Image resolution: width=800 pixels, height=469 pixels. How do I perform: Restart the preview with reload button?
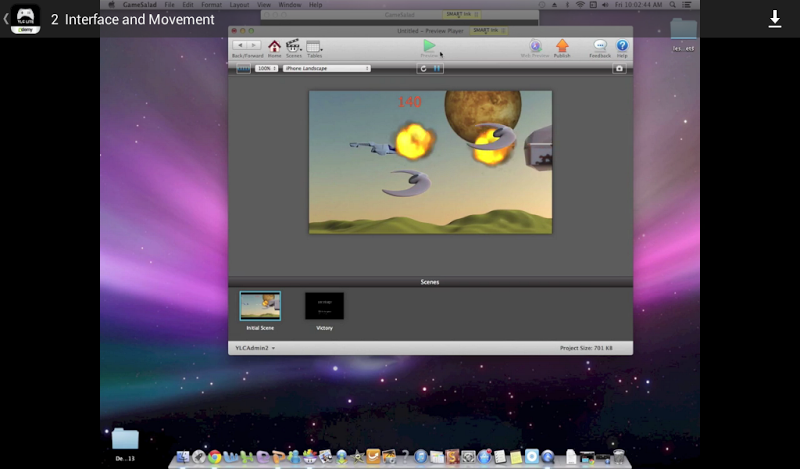click(x=424, y=68)
